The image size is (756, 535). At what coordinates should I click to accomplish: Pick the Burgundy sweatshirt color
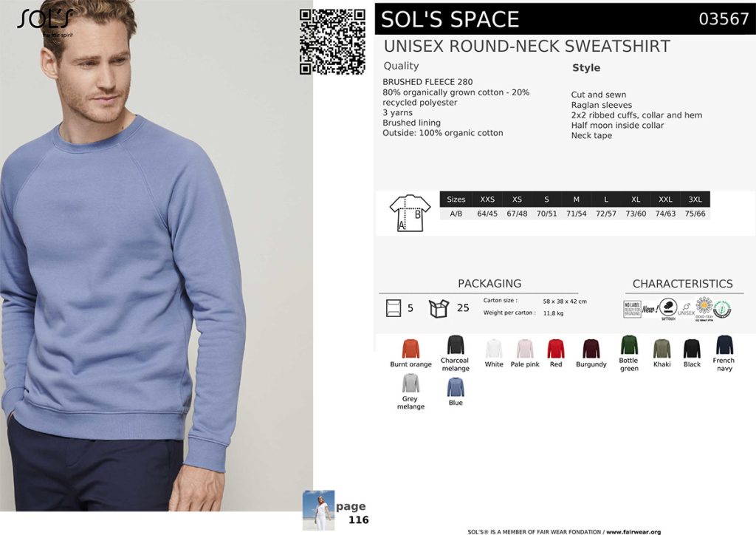coord(591,348)
